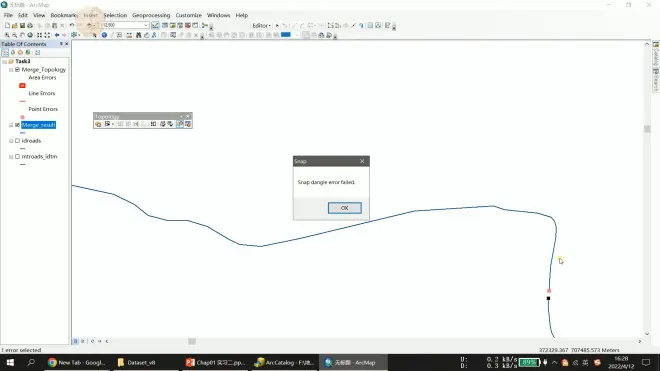Close the Snap error dialog
The image size is (660, 371).
(x=362, y=161)
